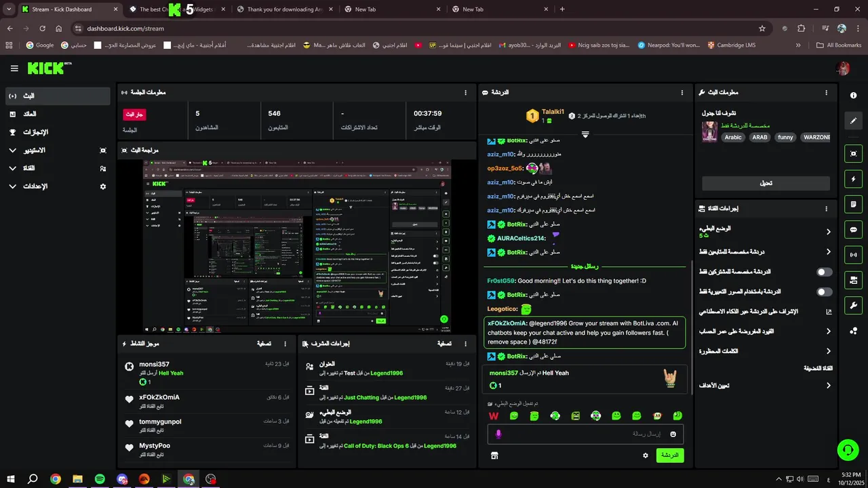Click the Arabic tag chip
Screen dimensions: 868x488
point(733,137)
